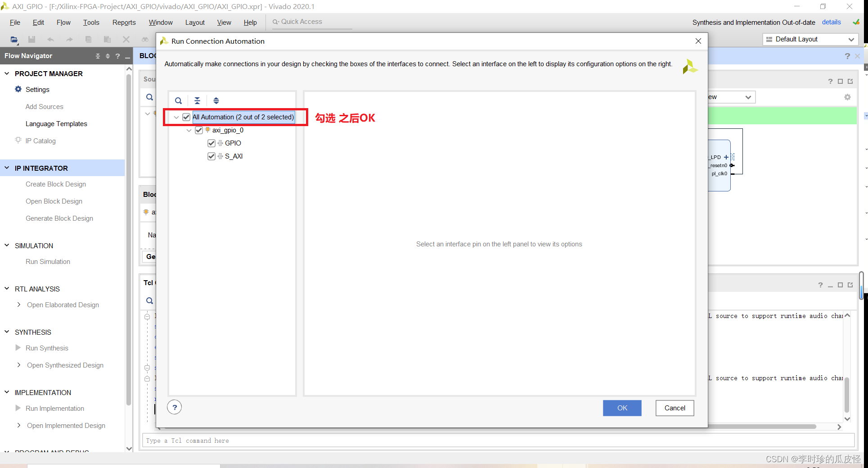Image resolution: width=868 pixels, height=468 pixels.
Task: Click the Tcl Console vertical scrollbar
Action: click(847, 394)
